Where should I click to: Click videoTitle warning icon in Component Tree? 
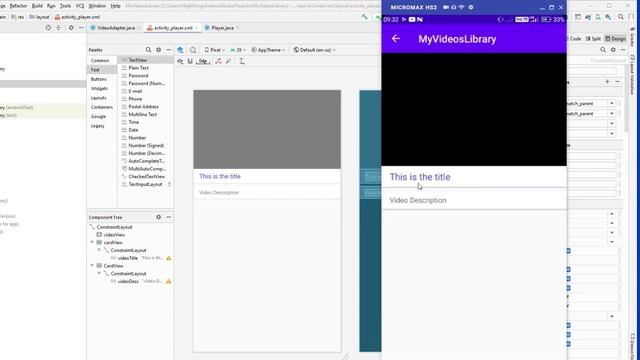coord(169,258)
